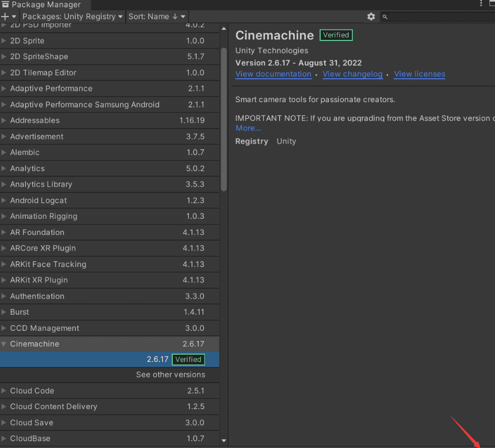Open the View documentation link

click(x=273, y=74)
